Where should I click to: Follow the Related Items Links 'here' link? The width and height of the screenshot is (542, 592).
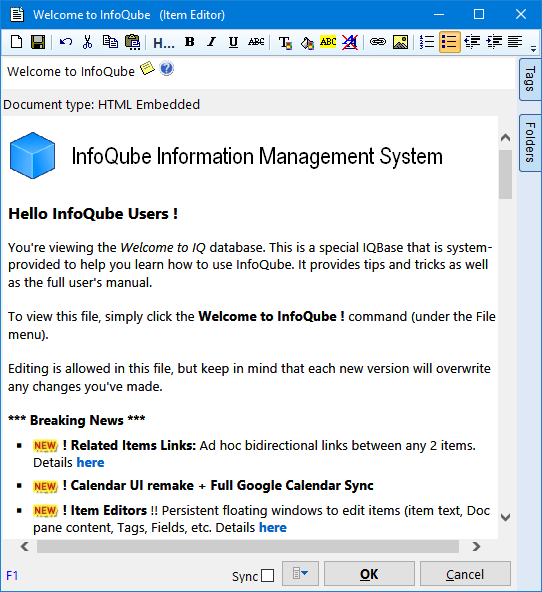(91, 463)
